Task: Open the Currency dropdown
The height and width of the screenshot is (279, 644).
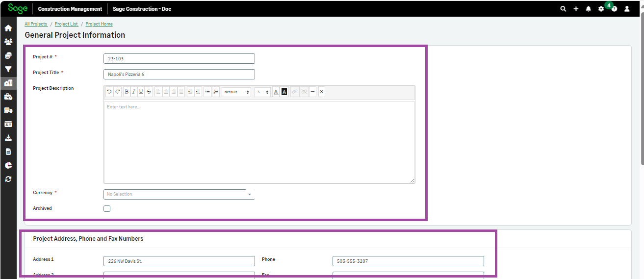Action: [179, 194]
